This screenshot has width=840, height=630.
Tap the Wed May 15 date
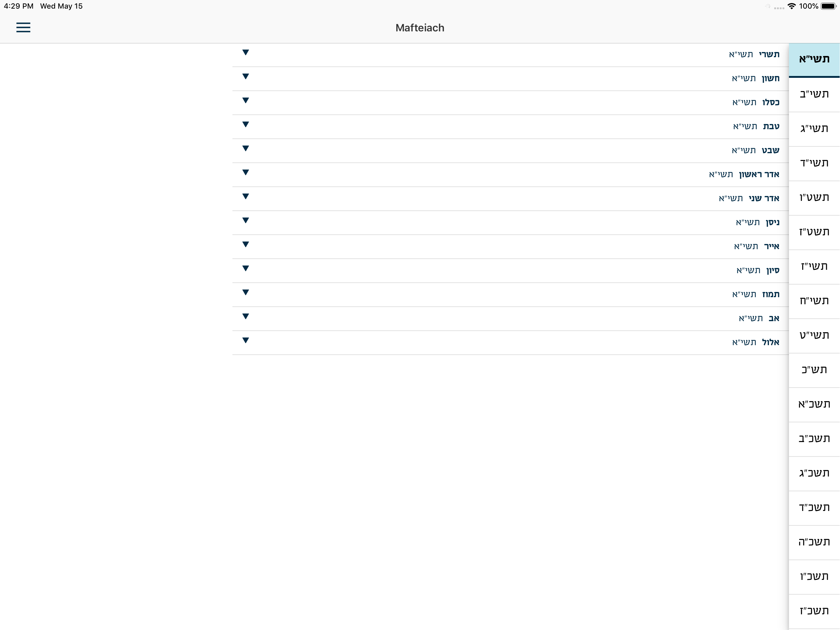click(61, 6)
